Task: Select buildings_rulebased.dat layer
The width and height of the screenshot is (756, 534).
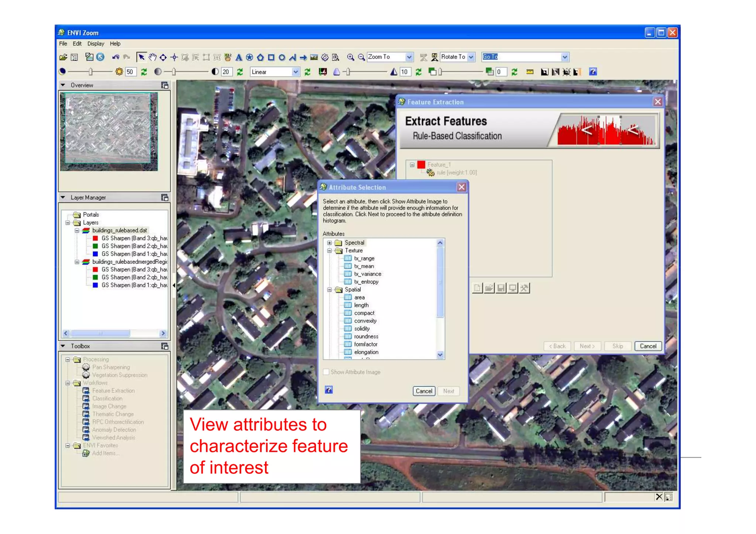Action: [x=119, y=230]
